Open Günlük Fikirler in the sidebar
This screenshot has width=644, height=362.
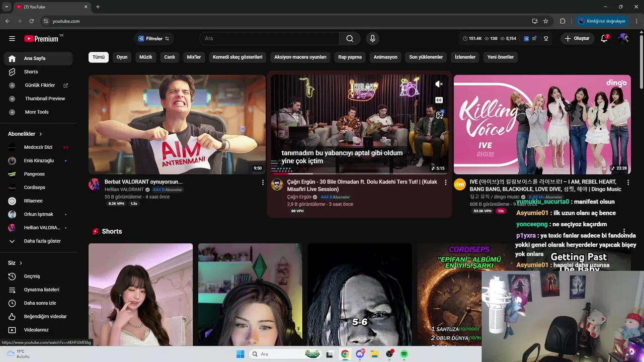[38, 85]
